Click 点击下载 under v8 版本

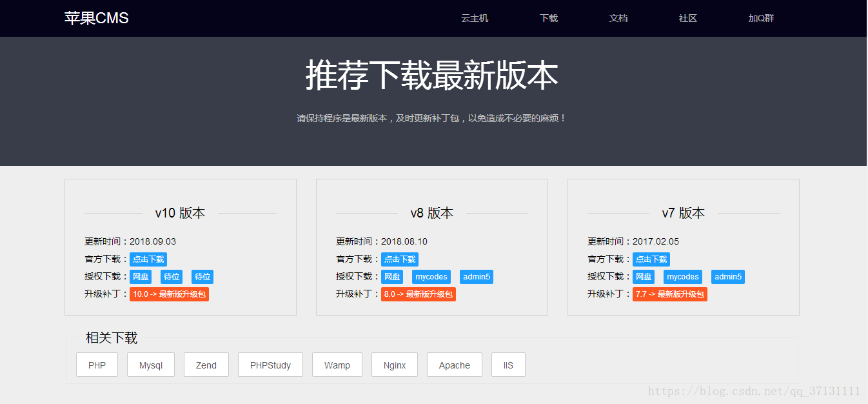[399, 259]
